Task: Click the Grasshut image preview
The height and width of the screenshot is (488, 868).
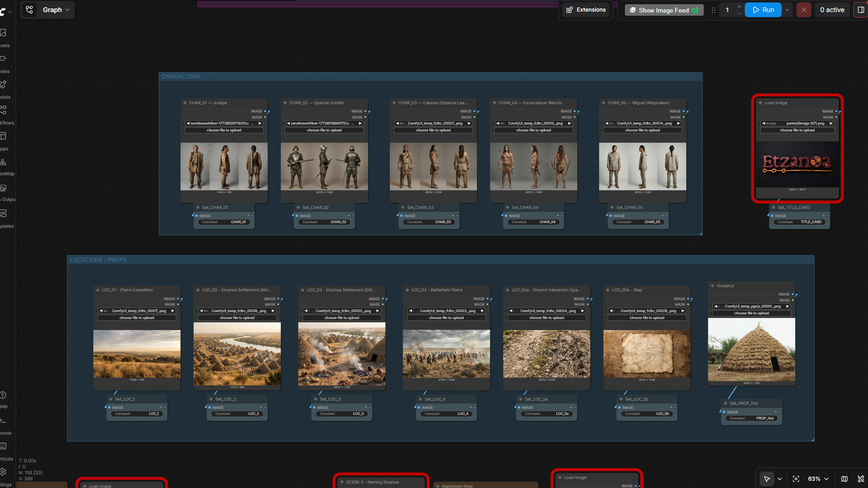Action: (751, 350)
